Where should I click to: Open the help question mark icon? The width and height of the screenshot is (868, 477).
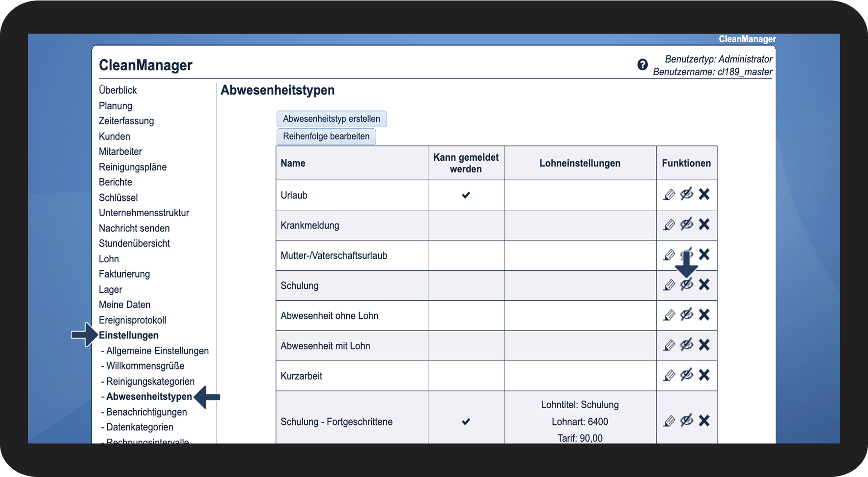[643, 64]
